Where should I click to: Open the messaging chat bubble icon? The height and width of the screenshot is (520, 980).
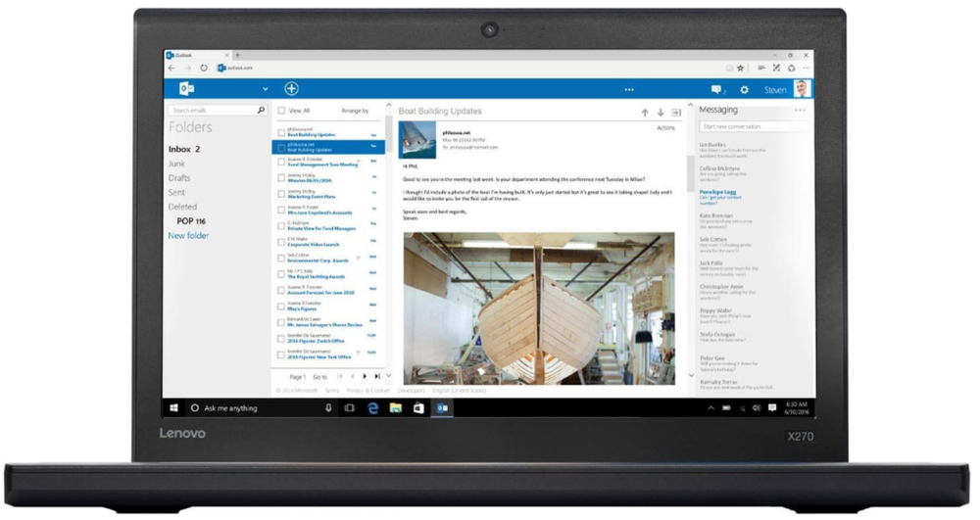pos(716,90)
